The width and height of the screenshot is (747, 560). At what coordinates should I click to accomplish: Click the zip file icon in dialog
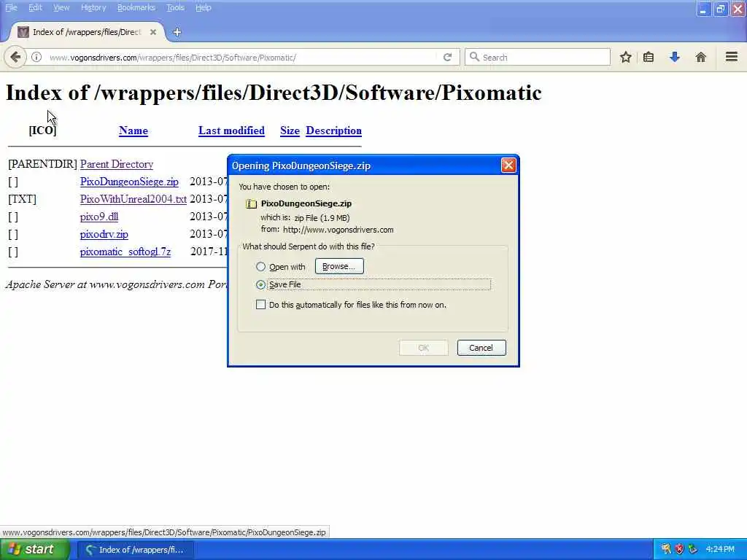251,204
